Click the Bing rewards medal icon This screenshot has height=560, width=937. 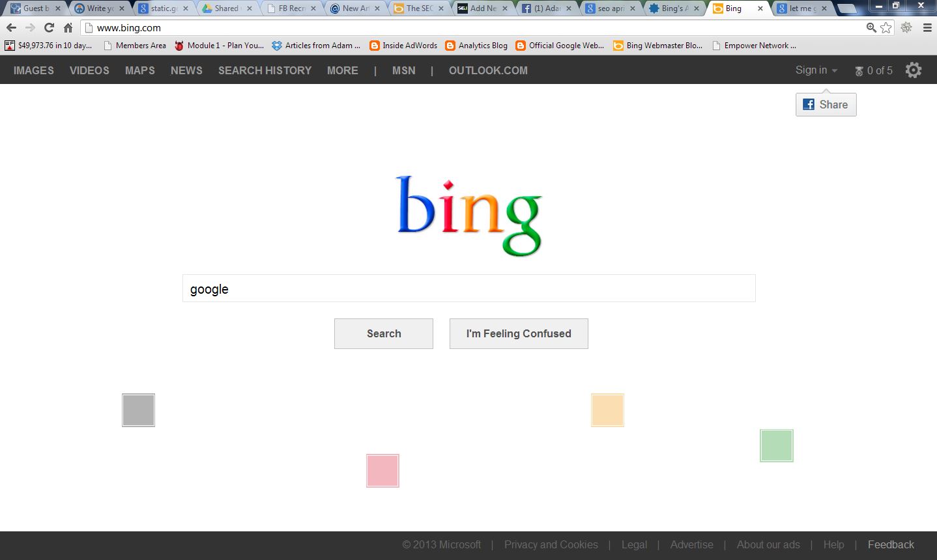click(859, 71)
